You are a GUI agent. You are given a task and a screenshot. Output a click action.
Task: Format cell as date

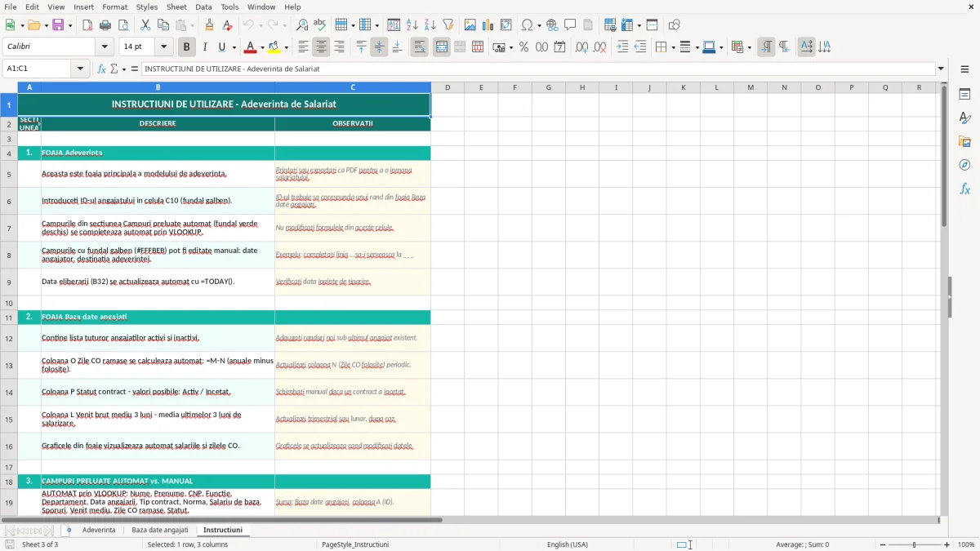click(560, 47)
